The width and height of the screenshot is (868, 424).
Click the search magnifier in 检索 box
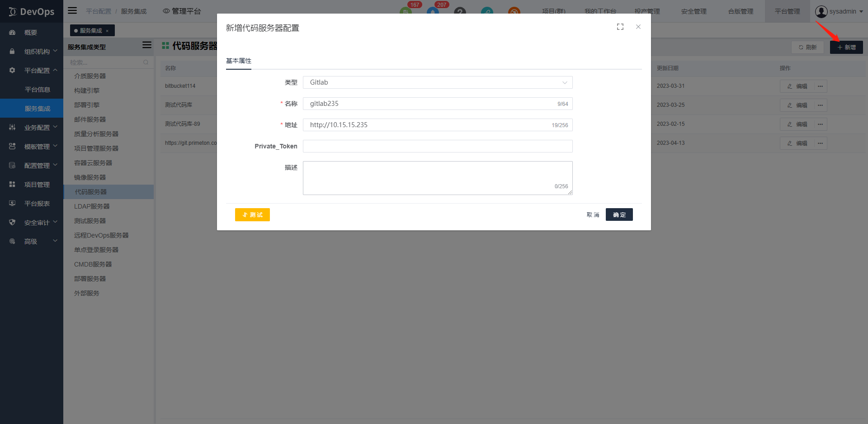pos(146,62)
